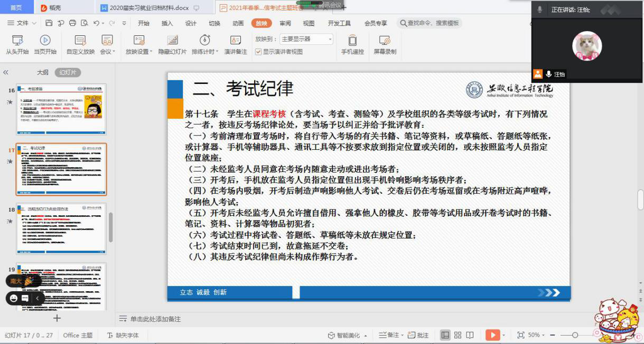
Task: Open the 放映到 display selector dropdown
Action: pos(329,39)
